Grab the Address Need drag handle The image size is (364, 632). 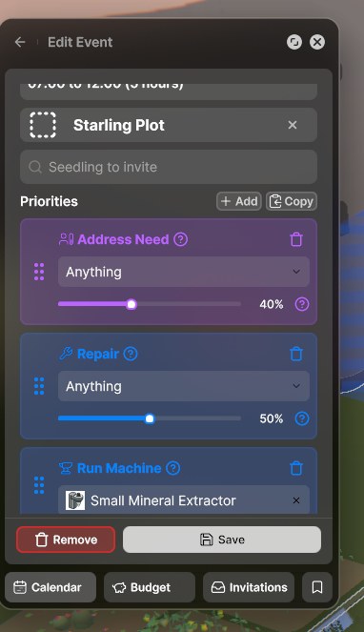pos(39,272)
